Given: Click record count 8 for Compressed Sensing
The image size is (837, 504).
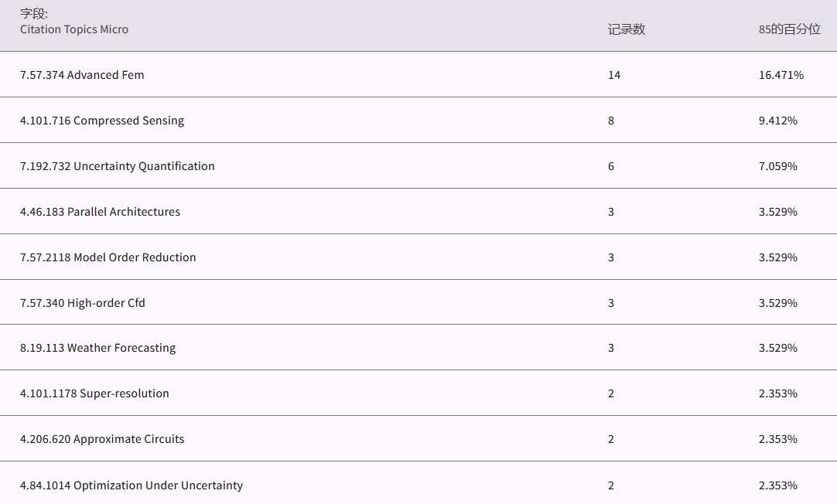Looking at the screenshot, I should click(x=611, y=121).
